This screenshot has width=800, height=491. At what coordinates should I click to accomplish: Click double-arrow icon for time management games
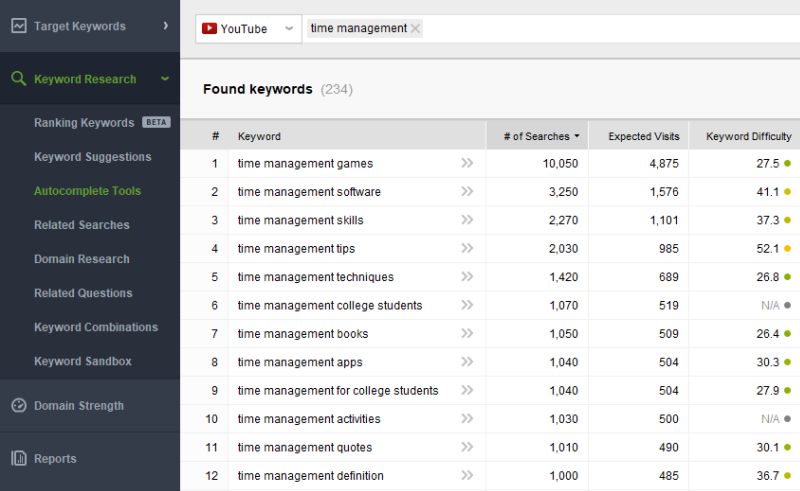[x=467, y=163]
